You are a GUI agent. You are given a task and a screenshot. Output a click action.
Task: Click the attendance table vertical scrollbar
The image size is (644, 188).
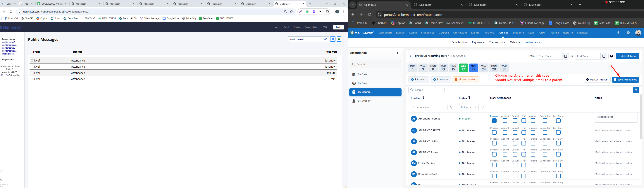point(641,116)
